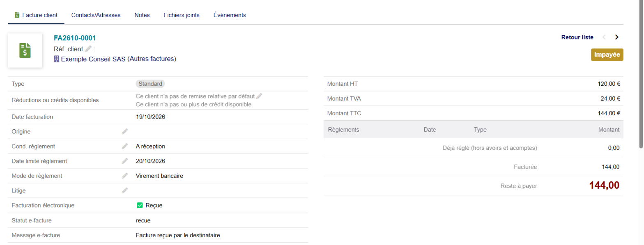Image resolution: width=644 pixels, height=245 pixels.
Task: Click the Facturée 144,00 amount
Action: coord(610,167)
